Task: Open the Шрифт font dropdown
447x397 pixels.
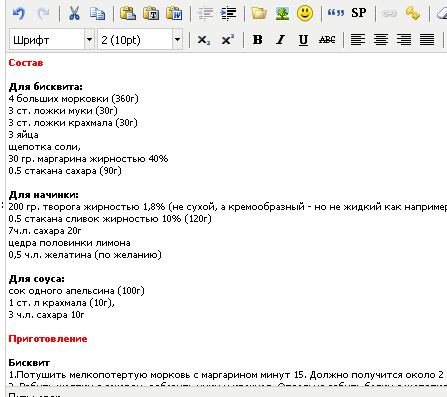Action: tap(52, 40)
